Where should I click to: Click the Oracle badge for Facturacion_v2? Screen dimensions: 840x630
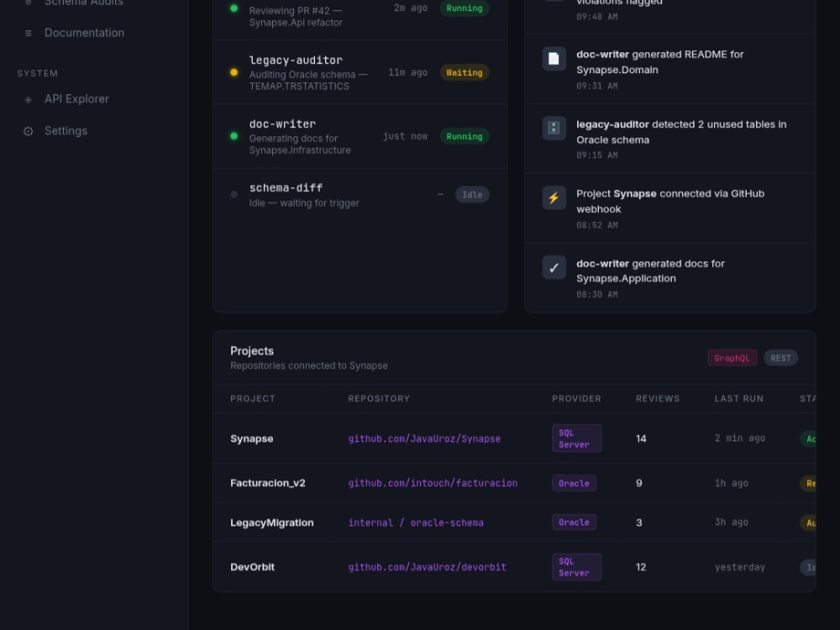tap(574, 483)
